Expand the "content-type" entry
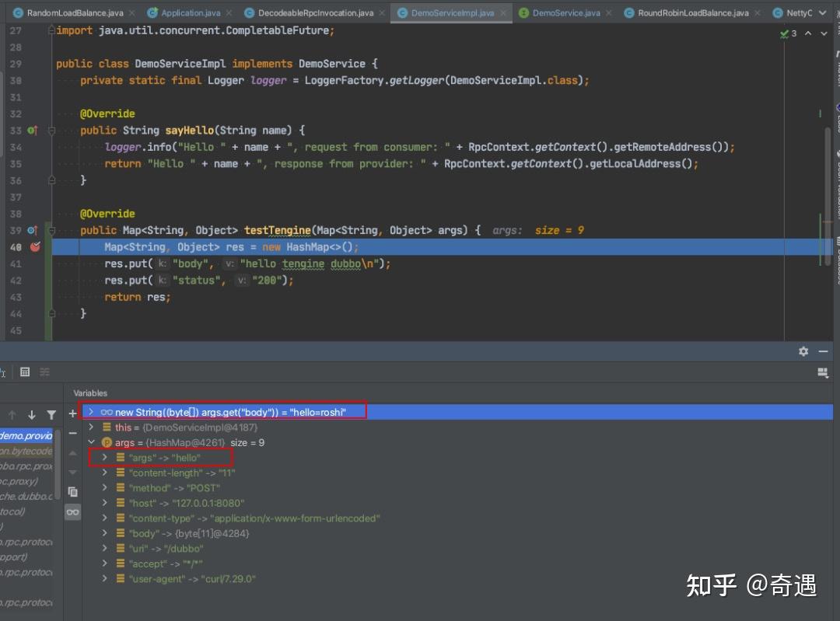The width and height of the screenshot is (840, 621). 104,518
